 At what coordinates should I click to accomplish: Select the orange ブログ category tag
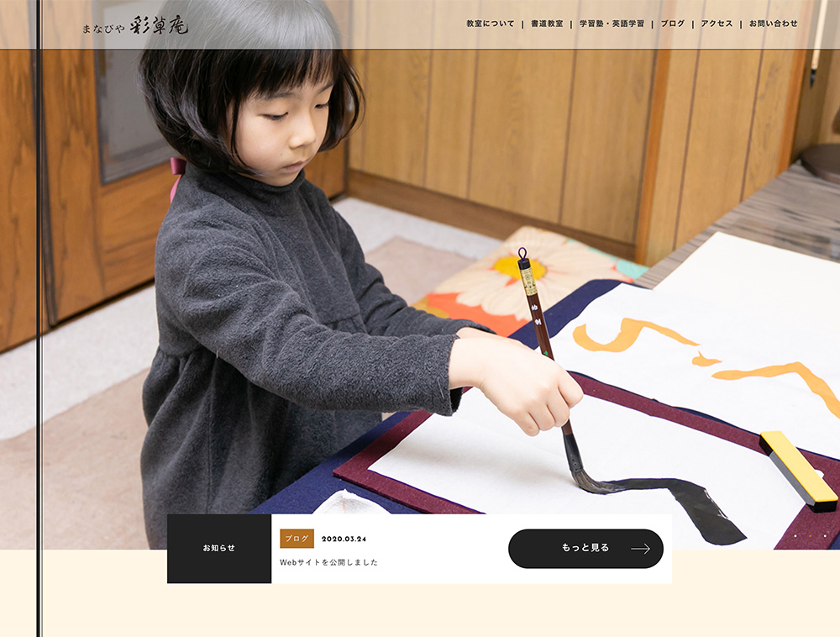(297, 539)
